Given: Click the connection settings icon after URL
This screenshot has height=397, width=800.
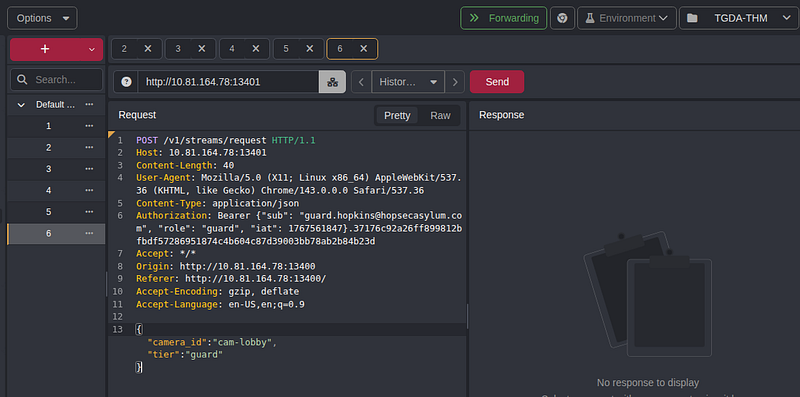Looking at the screenshot, I should tap(332, 82).
